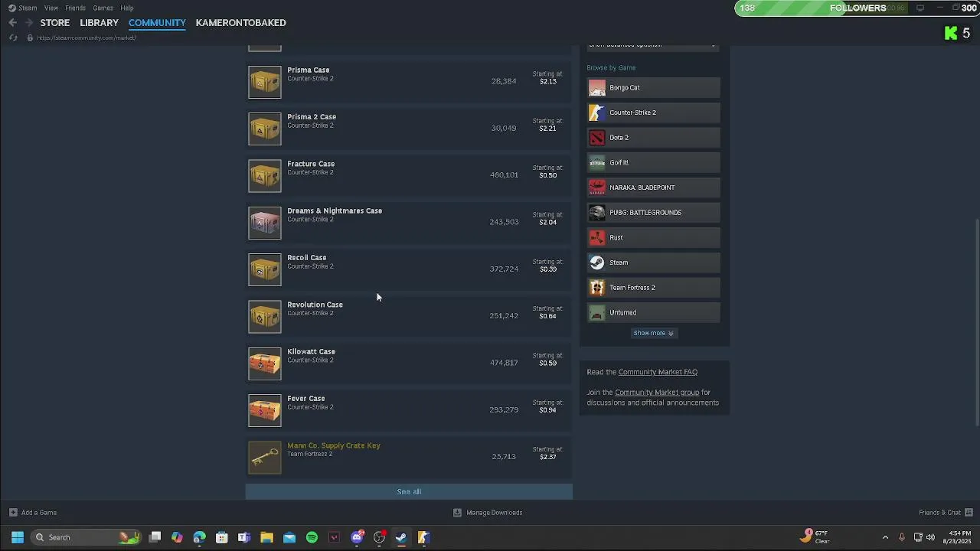Open the COMMUNITY tab
980x551 pixels.
157,23
